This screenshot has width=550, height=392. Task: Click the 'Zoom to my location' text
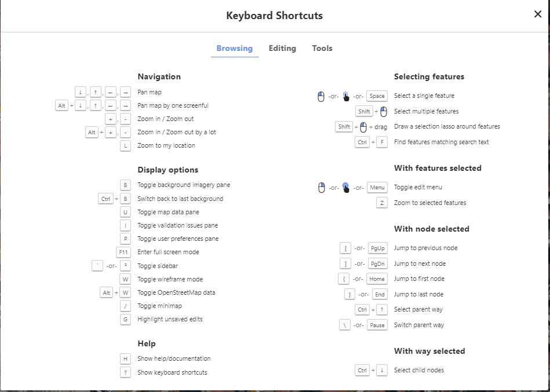[166, 145]
